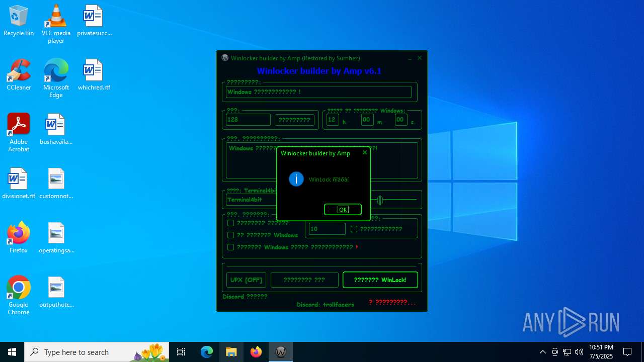Image resolution: width=644 pixels, height=362 pixels.
Task: Click the hours field showing 12
Action: [x=333, y=120]
